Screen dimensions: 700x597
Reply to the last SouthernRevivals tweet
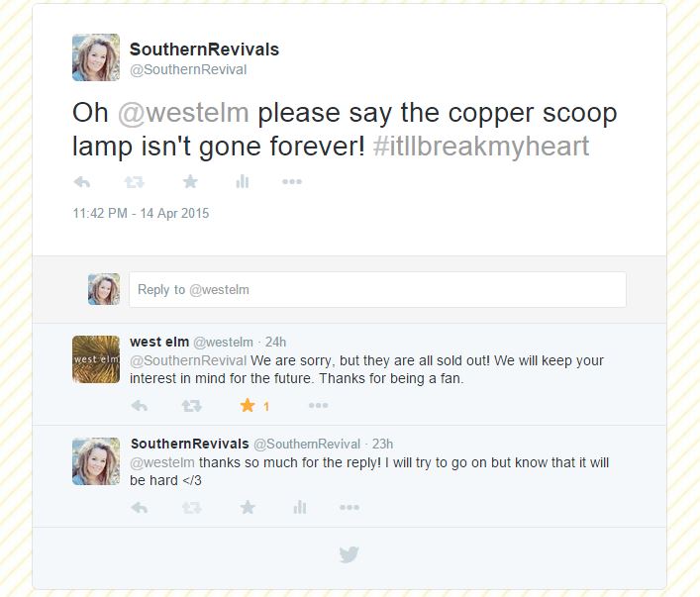click(140, 507)
